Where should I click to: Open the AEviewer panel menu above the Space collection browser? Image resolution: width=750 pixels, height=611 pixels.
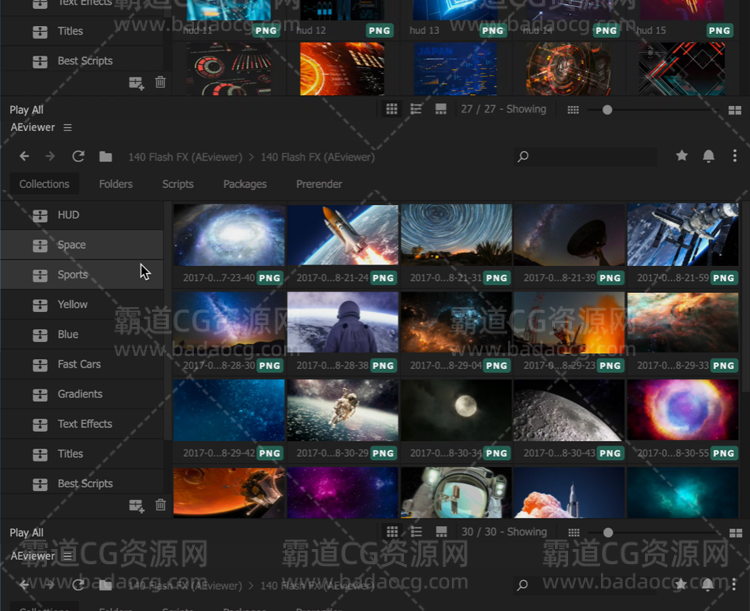click(x=67, y=128)
